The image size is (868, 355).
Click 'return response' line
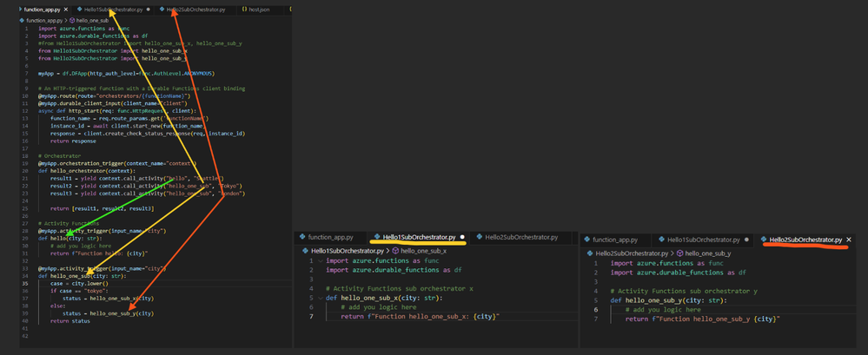72,141
